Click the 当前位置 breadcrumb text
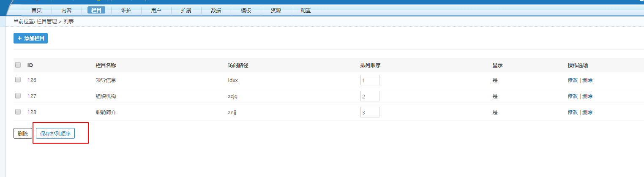 (x=24, y=21)
